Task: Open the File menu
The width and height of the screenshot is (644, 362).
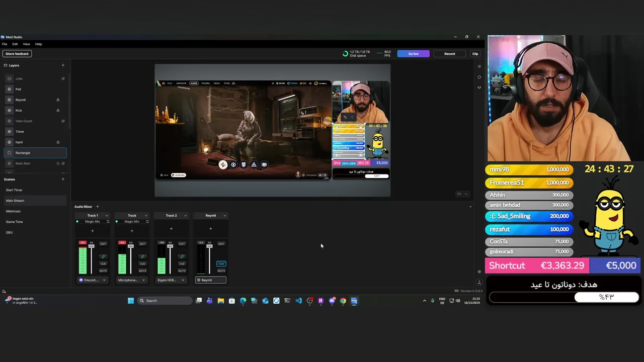Action: pyautogui.click(x=5, y=44)
